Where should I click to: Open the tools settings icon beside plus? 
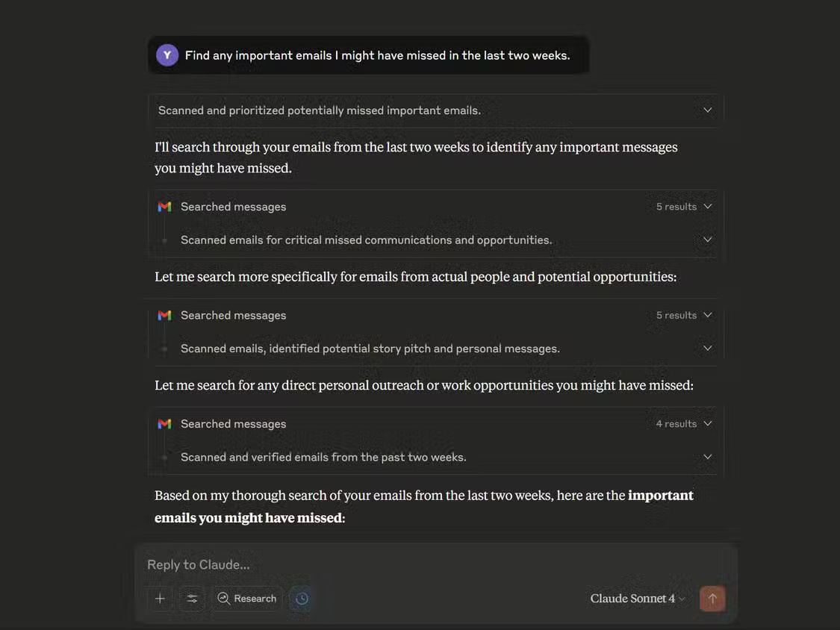pyautogui.click(x=192, y=598)
